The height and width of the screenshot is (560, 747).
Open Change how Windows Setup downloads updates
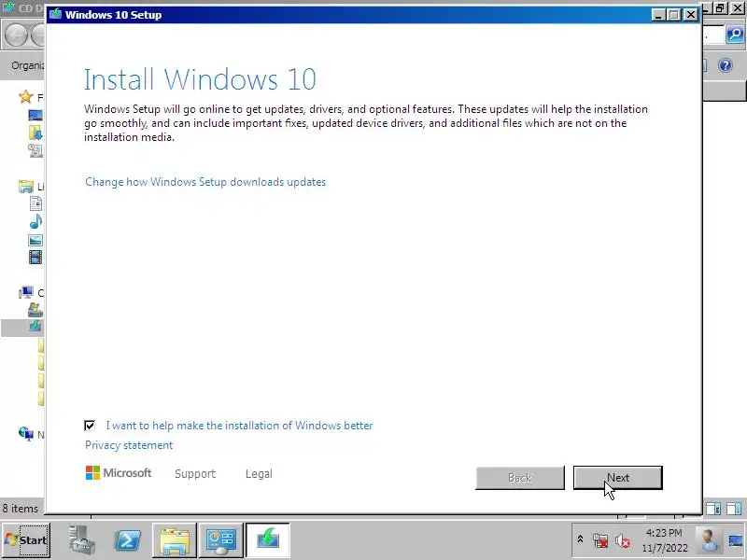pos(205,182)
